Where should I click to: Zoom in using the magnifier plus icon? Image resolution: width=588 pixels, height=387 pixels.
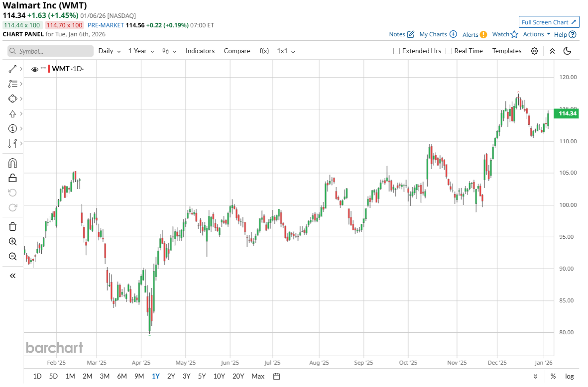click(x=13, y=242)
